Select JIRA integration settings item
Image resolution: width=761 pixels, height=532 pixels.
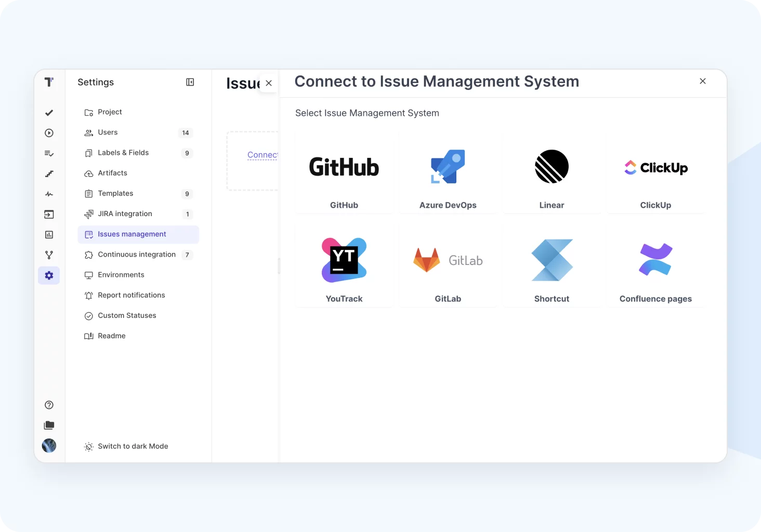(x=125, y=214)
